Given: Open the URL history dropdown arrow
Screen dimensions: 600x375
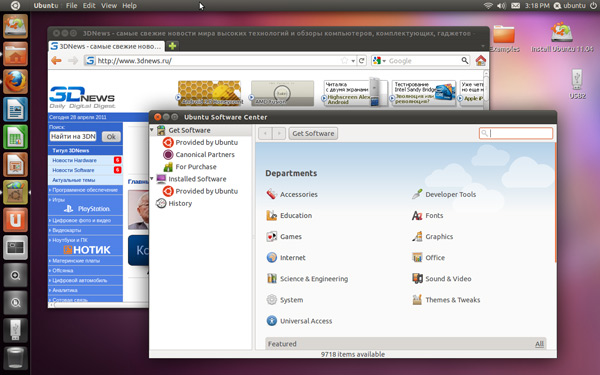Looking at the screenshot, I should (353, 61).
